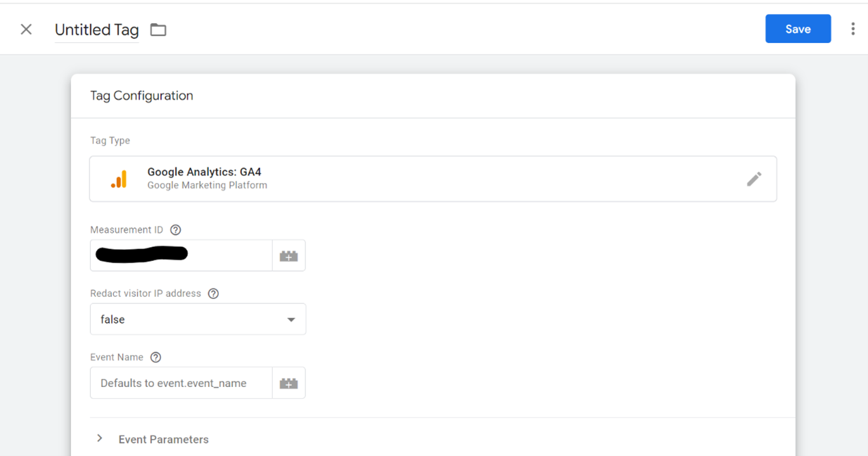Click the Event Parameters label text
This screenshot has width=868, height=456.
pyautogui.click(x=163, y=440)
